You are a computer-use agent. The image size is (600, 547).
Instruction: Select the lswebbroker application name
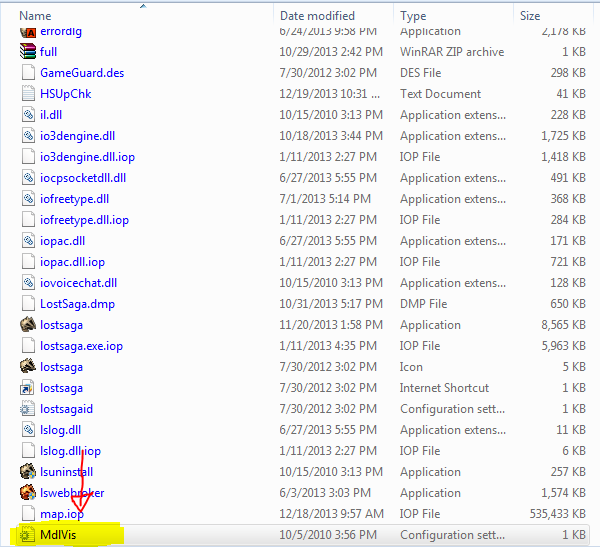click(x=72, y=493)
